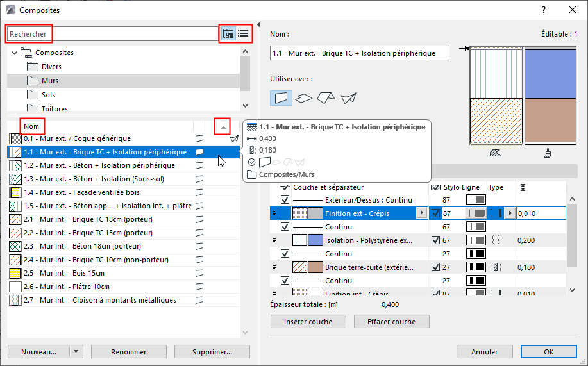Click line style swatch on Finition ext row
Viewport: 588px width, 366px height.
pyautogui.click(x=476, y=213)
